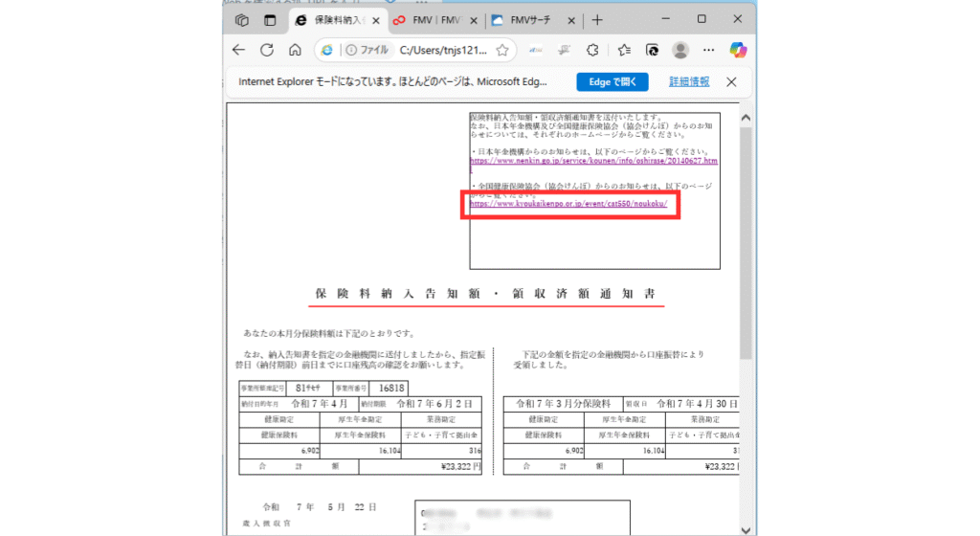Click the address bar showing C:/Users/tnjs121

tap(443, 51)
